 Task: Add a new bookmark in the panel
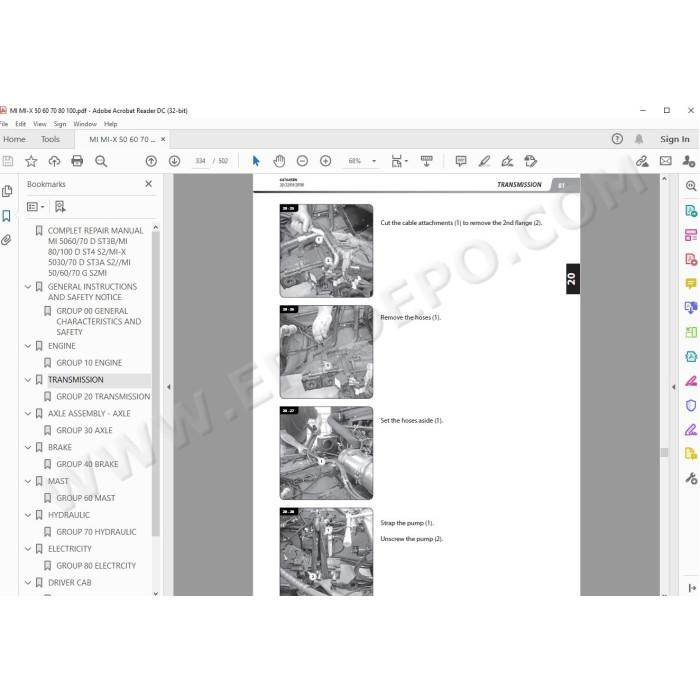(x=60, y=207)
